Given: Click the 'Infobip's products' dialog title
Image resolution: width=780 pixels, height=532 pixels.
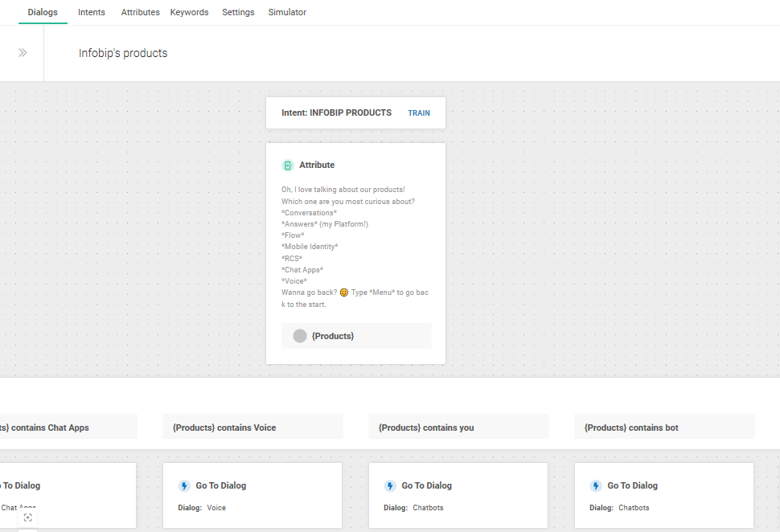Looking at the screenshot, I should click(x=123, y=53).
